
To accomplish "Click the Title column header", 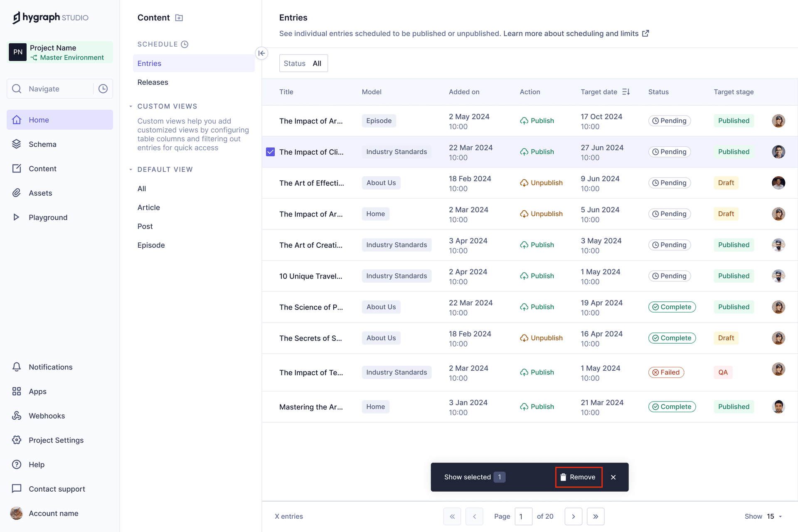I will click(x=286, y=92).
